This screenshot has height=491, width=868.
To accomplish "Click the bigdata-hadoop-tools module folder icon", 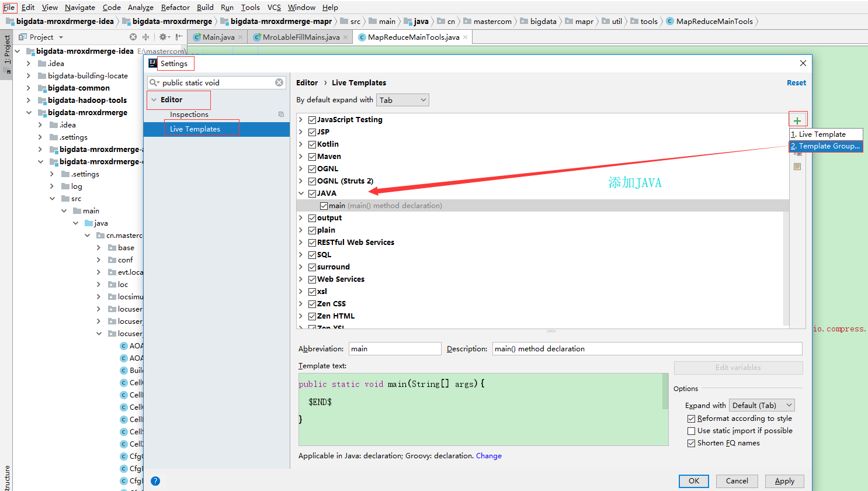I will 42,101.
